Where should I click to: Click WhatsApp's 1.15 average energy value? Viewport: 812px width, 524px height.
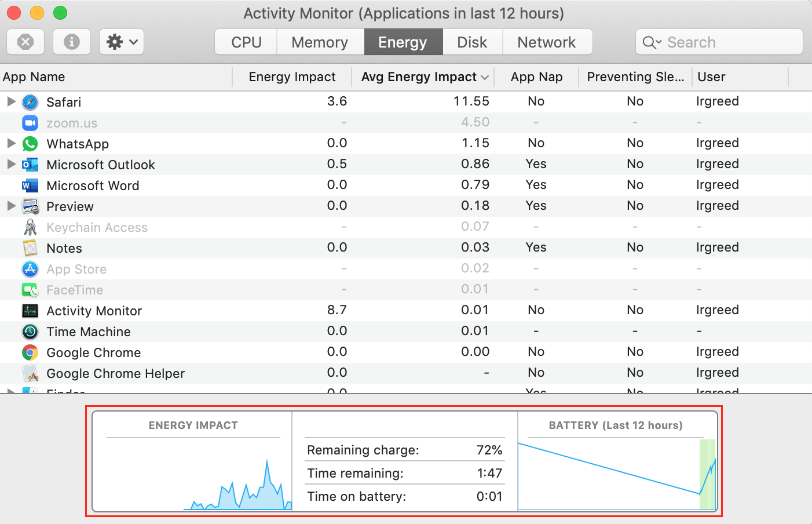(476, 143)
